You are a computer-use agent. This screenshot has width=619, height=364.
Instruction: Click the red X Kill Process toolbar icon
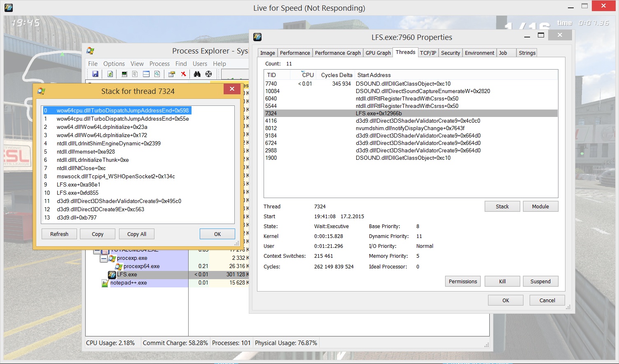[x=183, y=74]
